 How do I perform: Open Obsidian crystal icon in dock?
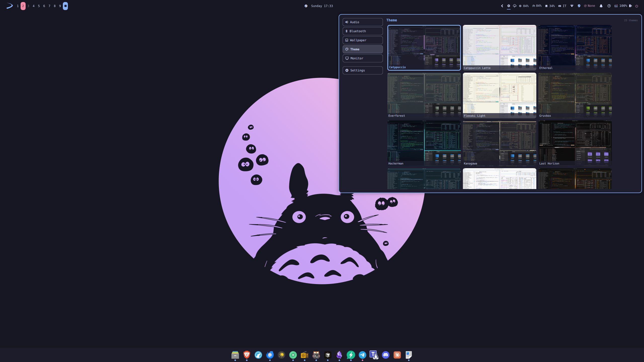click(x=339, y=355)
